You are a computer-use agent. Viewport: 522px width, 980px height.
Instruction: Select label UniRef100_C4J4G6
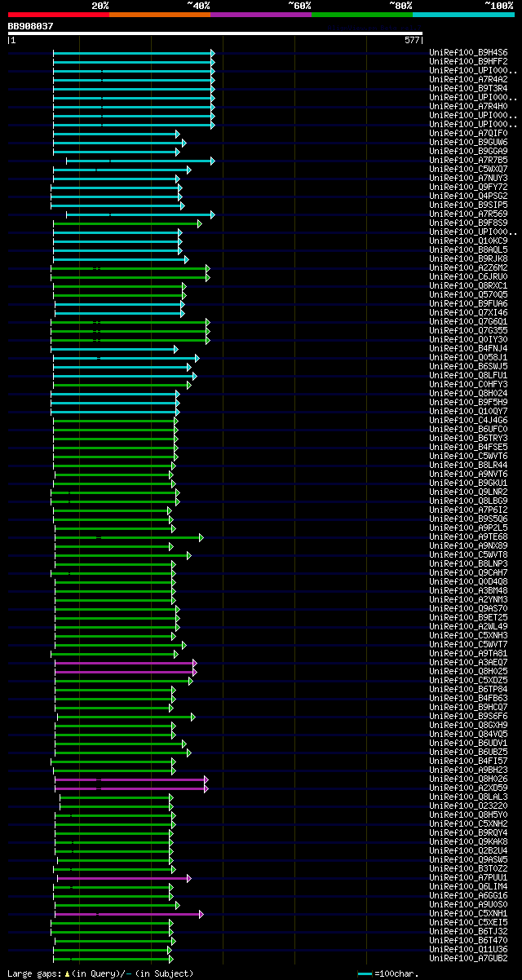pyautogui.click(x=468, y=420)
